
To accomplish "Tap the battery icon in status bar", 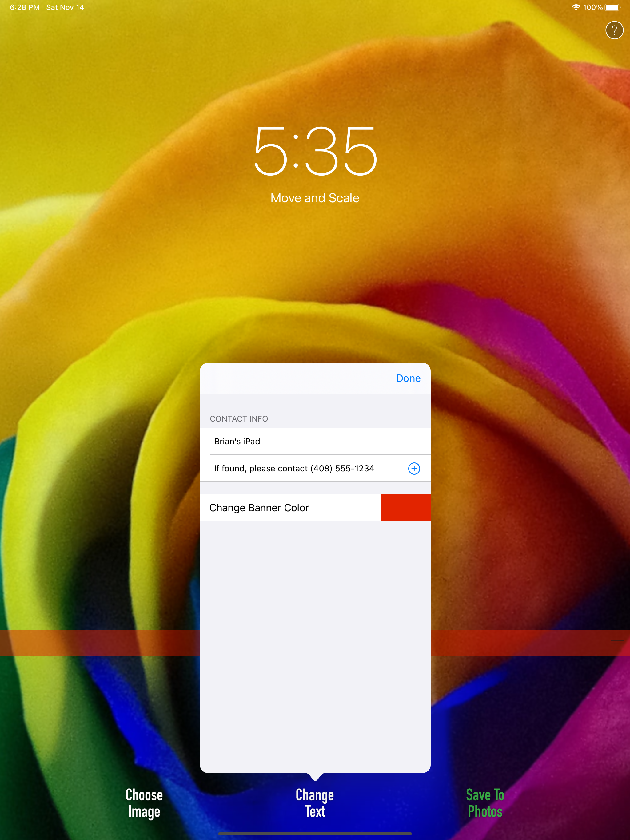I will (x=612, y=7).
